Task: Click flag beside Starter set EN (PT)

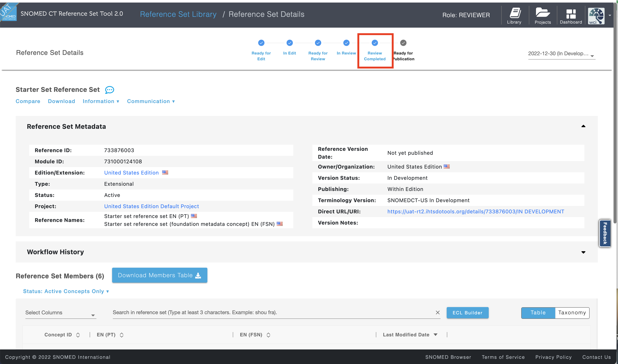Action: 194,216
